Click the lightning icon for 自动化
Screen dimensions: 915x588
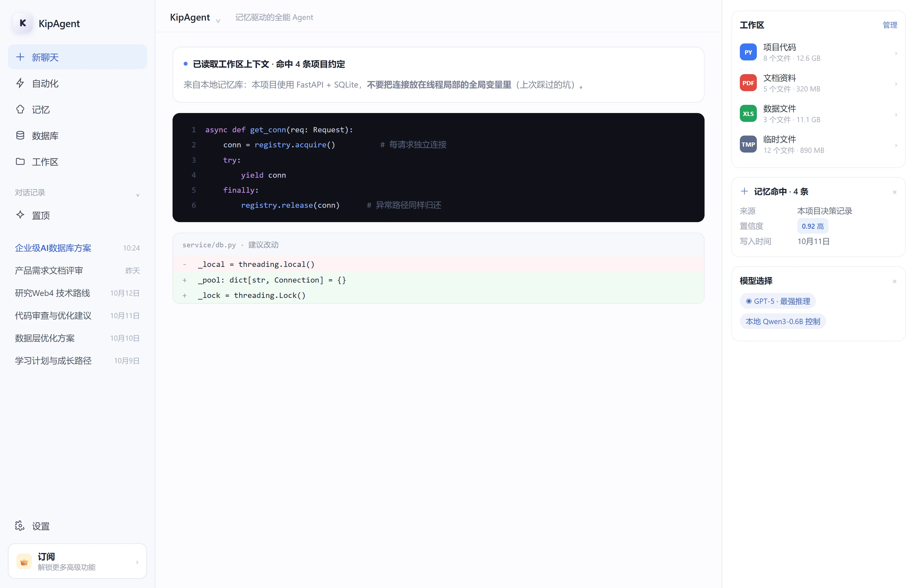click(x=20, y=83)
